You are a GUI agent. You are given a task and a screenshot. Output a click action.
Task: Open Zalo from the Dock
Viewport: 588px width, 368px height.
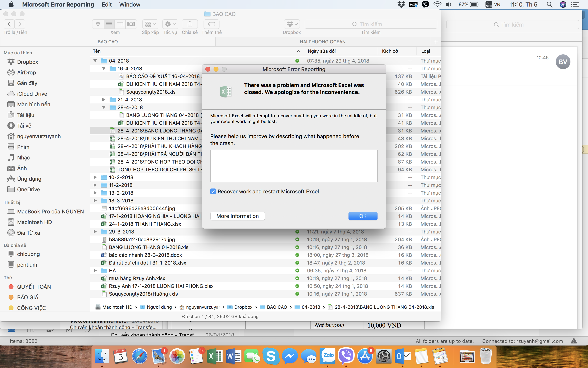click(327, 356)
